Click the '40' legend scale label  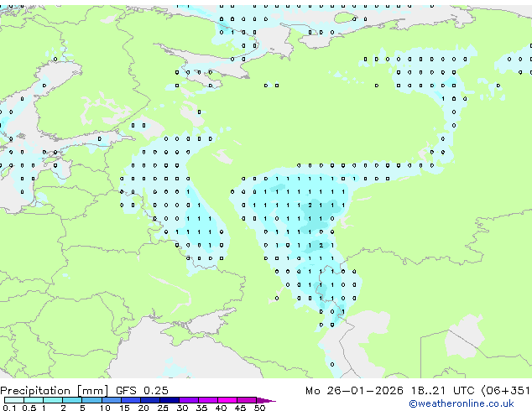tap(221, 408)
